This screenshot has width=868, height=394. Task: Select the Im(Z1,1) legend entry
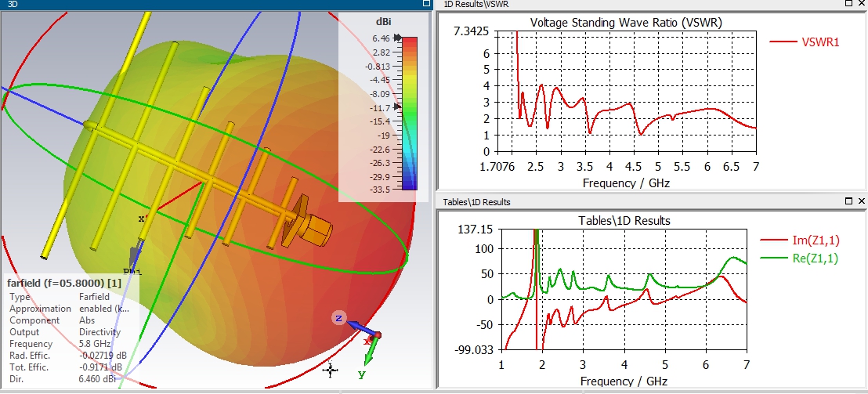801,240
